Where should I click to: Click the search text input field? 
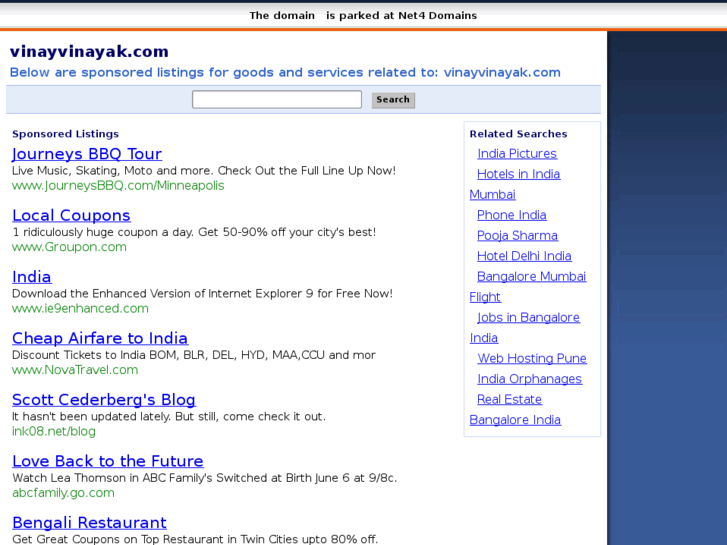(x=277, y=100)
